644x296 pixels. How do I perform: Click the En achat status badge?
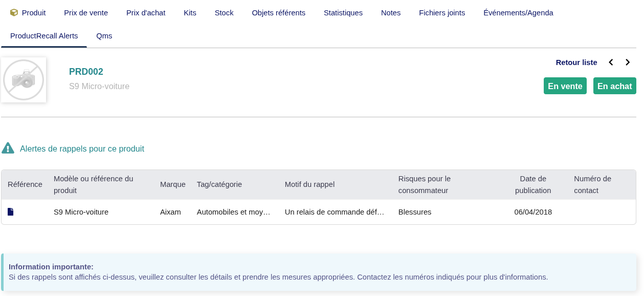point(614,86)
